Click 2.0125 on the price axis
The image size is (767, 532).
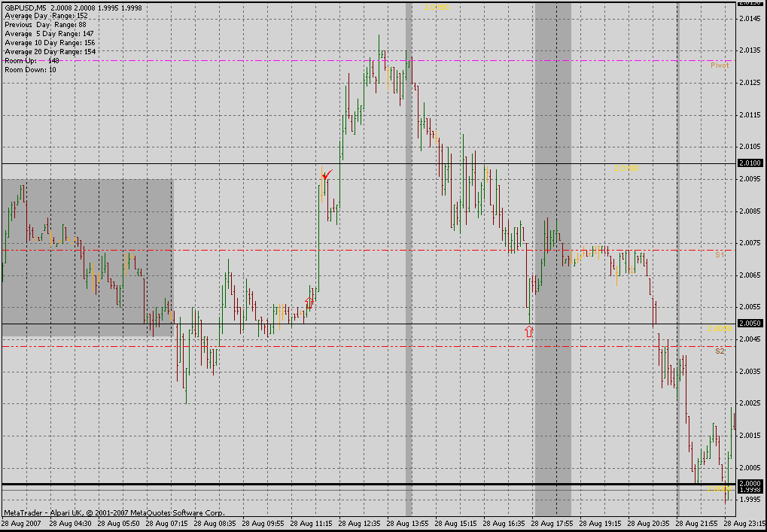pos(750,83)
